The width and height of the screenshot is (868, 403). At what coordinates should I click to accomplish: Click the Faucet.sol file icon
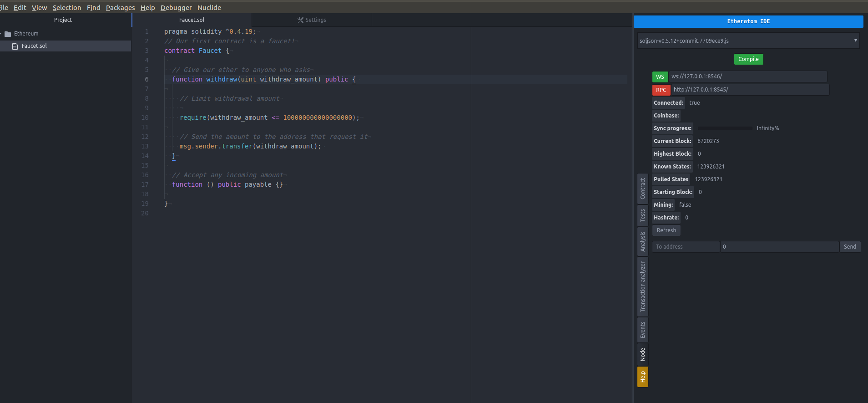(x=15, y=46)
